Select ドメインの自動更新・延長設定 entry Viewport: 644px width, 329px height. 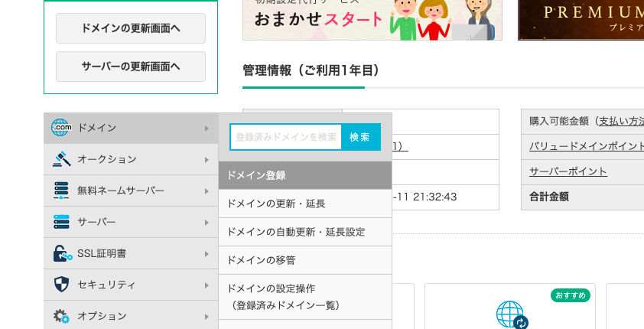[x=305, y=232]
